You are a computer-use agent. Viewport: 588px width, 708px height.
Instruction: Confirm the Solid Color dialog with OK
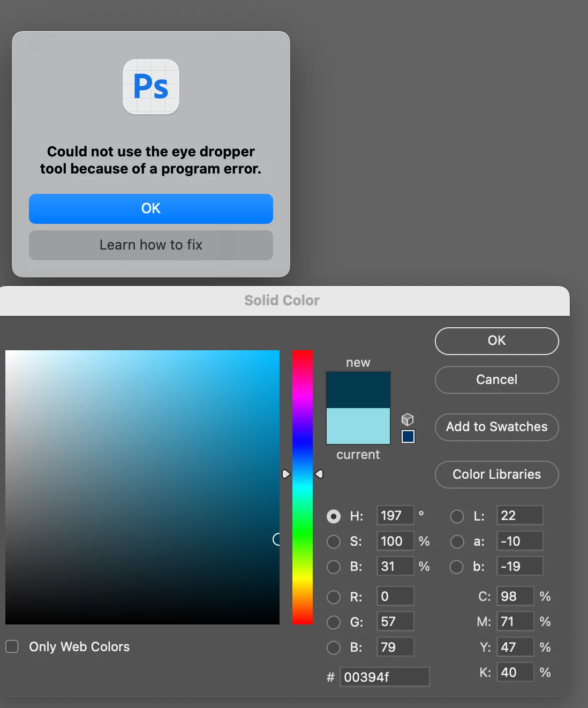[x=497, y=341]
